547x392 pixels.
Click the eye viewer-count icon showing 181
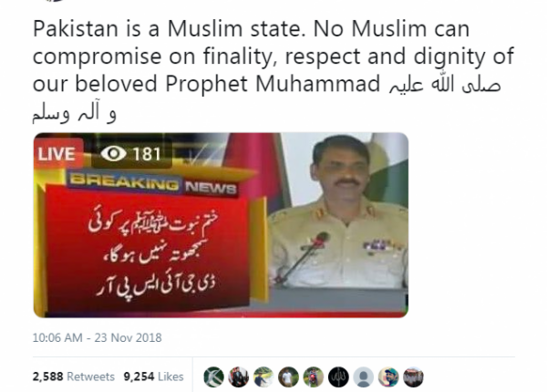pos(113,153)
